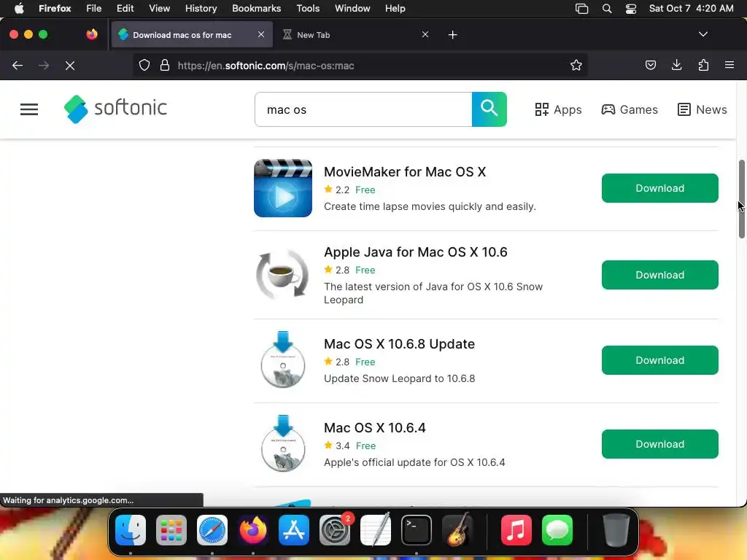
Task: Open the Firefox application menu
Action: tap(729, 65)
